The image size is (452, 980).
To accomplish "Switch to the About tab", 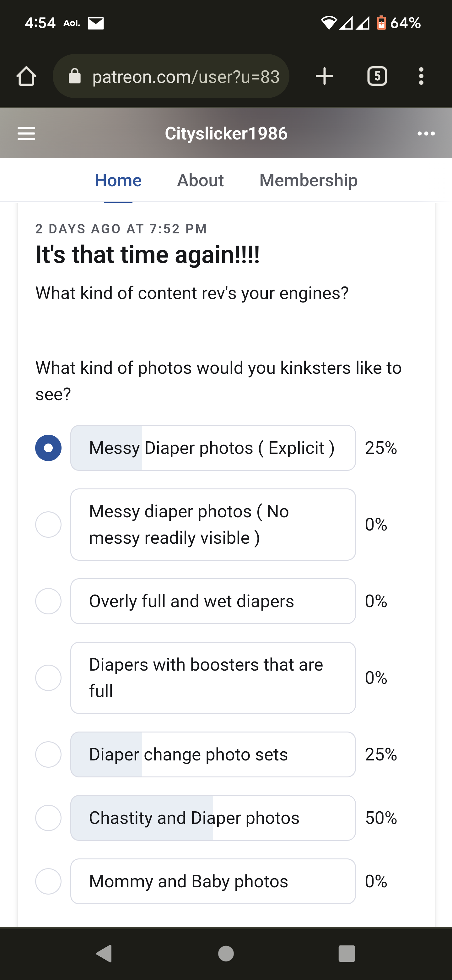I will click(200, 180).
